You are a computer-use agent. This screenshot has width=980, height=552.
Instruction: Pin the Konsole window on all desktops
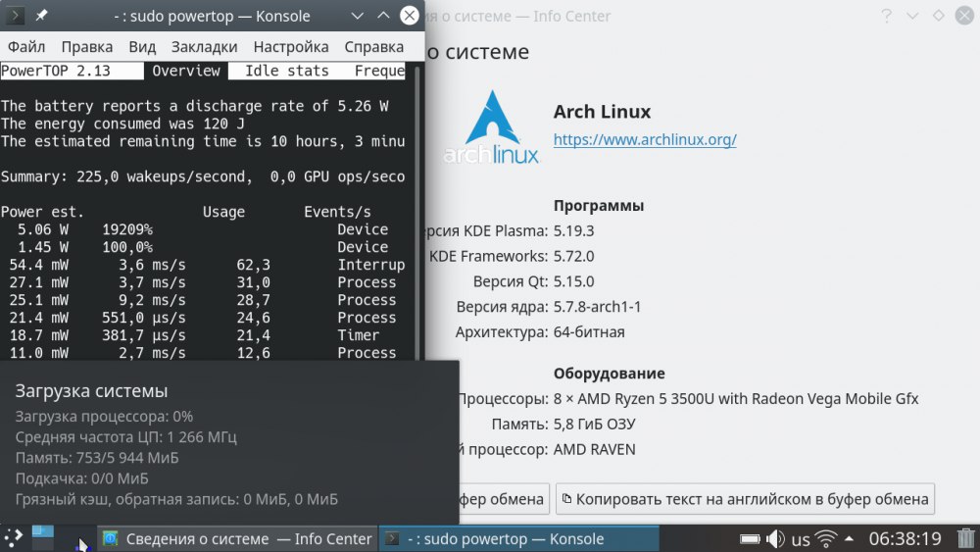coord(42,16)
